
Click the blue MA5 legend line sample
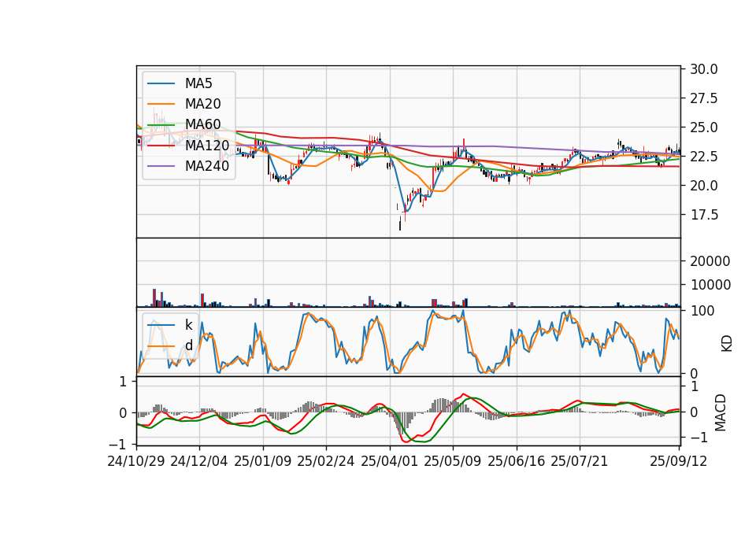(161, 83)
